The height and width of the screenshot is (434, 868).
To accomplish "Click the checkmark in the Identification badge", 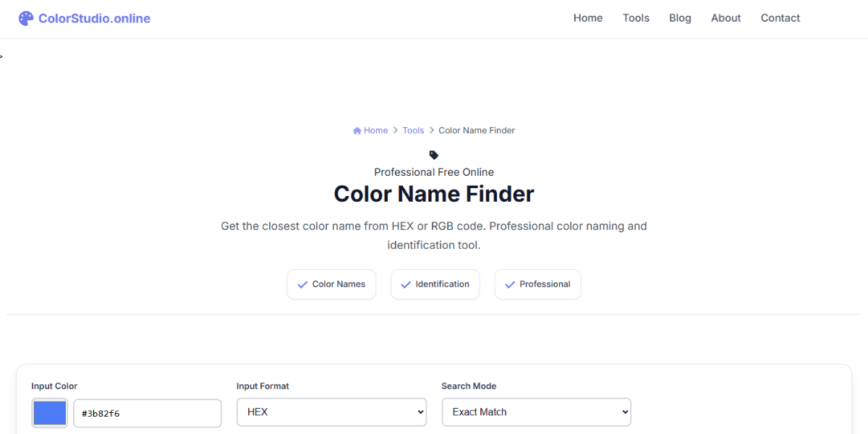I will click(406, 284).
